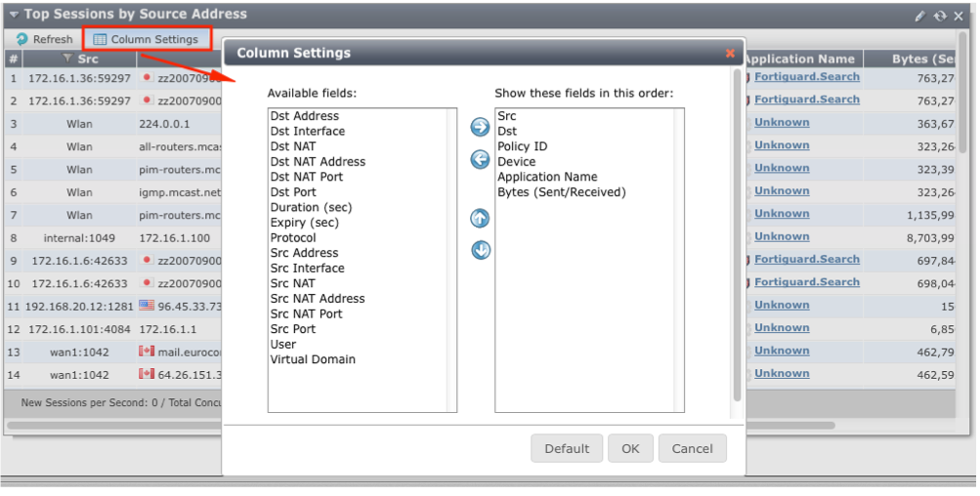The image size is (980, 496).
Task: Confirm with the OK button
Action: coord(630,448)
